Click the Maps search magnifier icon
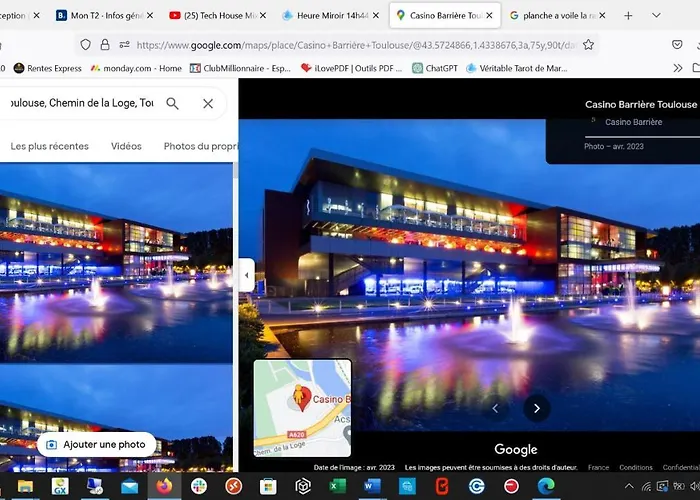 tap(172, 104)
